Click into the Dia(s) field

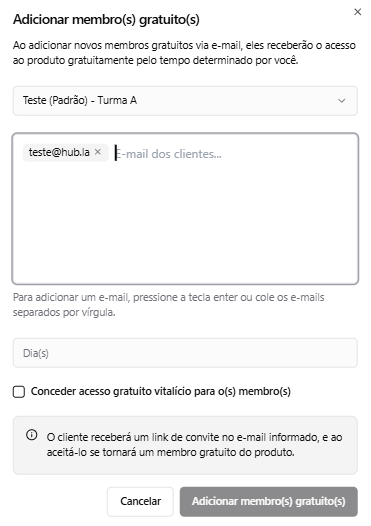(185, 353)
